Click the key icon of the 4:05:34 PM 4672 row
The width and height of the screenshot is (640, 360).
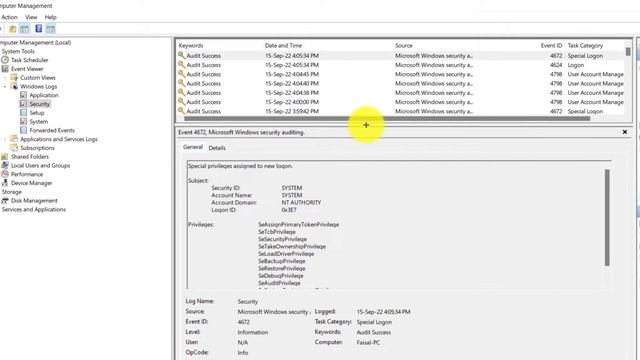point(181,55)
